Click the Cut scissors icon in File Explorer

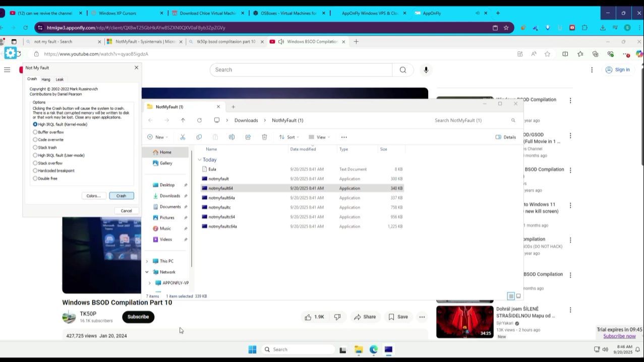(183, 137)
